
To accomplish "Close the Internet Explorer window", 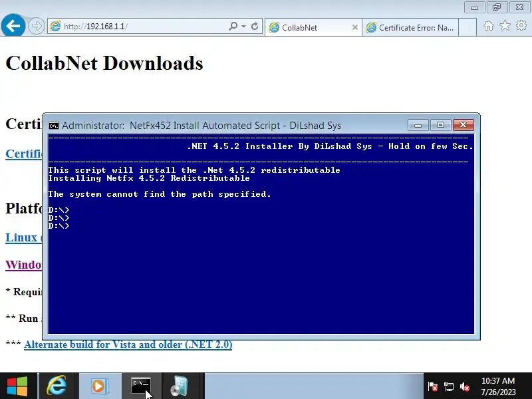I will point(519,7).
